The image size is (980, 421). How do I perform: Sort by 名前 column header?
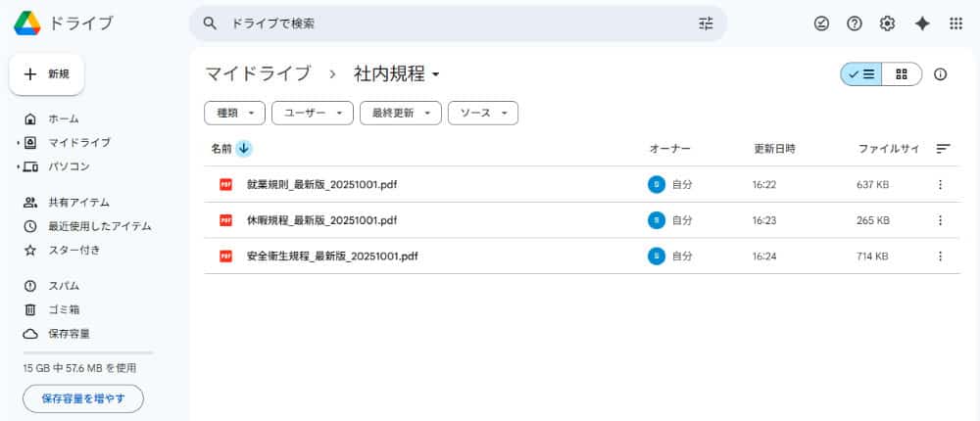(221, 149)
